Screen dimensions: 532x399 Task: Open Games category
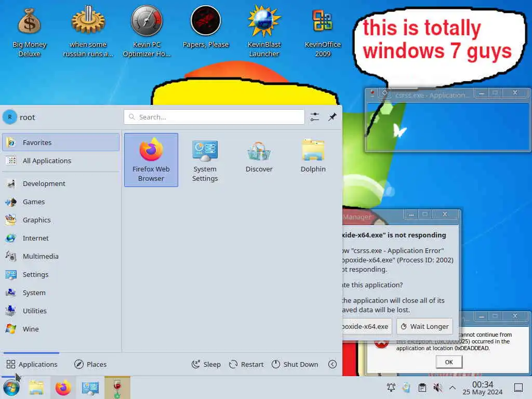coord(61,202)
